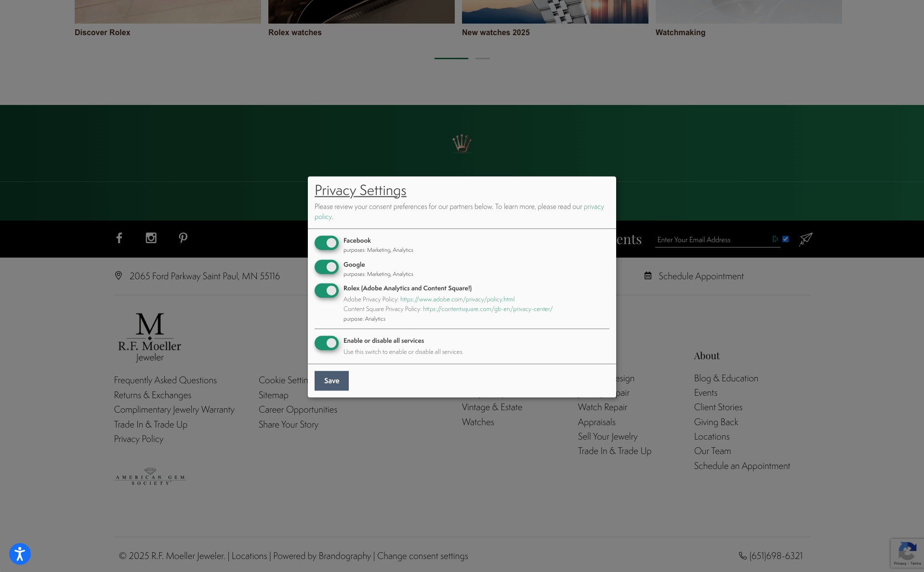The image size is (924, 572).
Task: Open the Watches footer link
Action: pos(478,422)
